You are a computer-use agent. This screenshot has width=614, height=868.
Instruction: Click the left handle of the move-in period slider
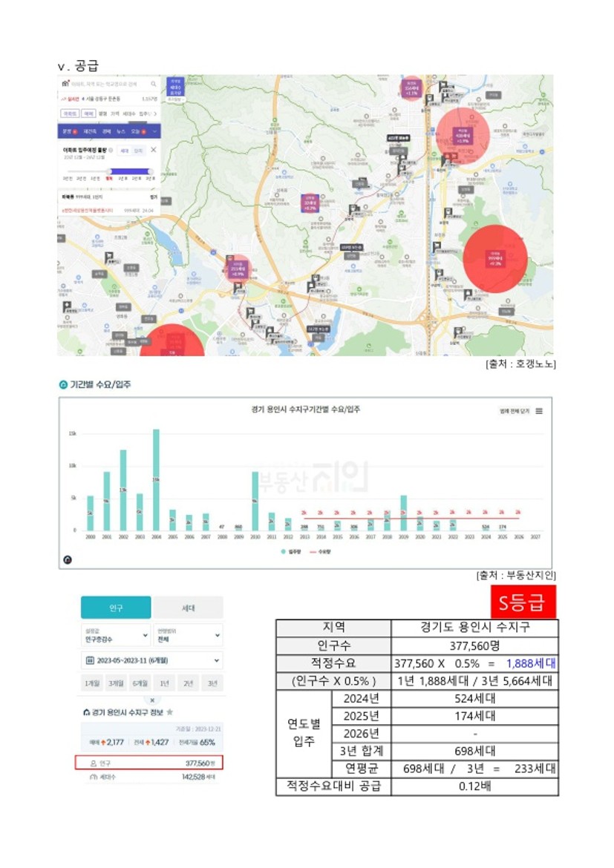110,171
